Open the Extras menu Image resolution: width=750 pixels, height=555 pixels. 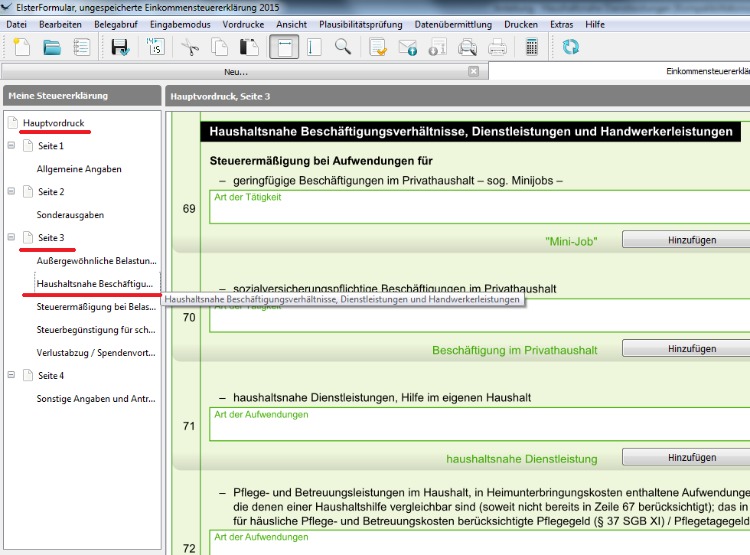click(561, 24)
